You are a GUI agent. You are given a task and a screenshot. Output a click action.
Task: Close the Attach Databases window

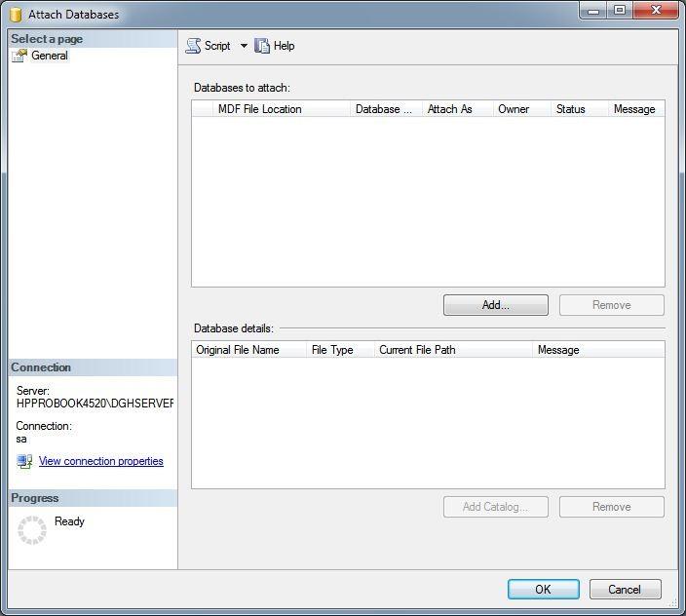click(x=656, y=11)
